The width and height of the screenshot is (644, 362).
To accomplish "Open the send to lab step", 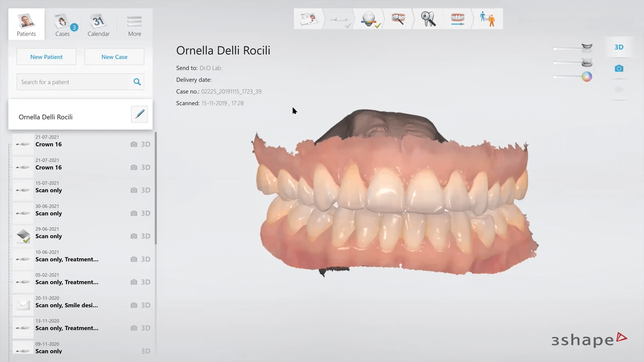I will click(x=487, y=19).
